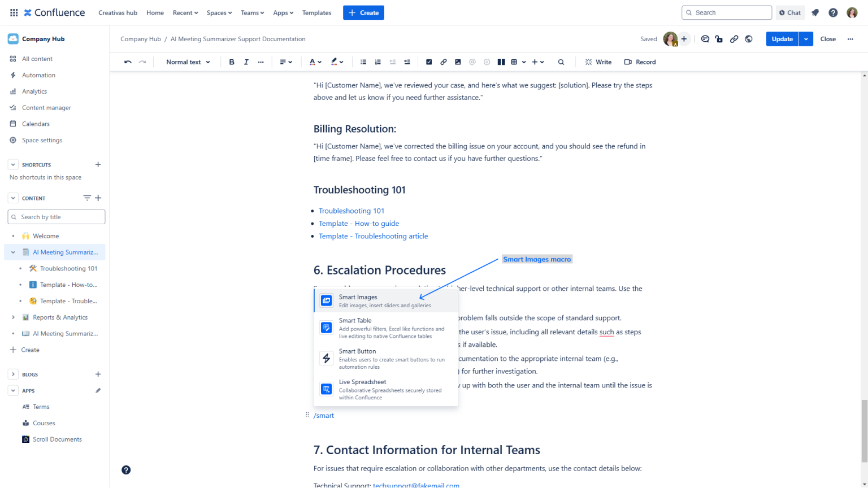Mention someone using the @ toolbar icon

coord(472,62)
